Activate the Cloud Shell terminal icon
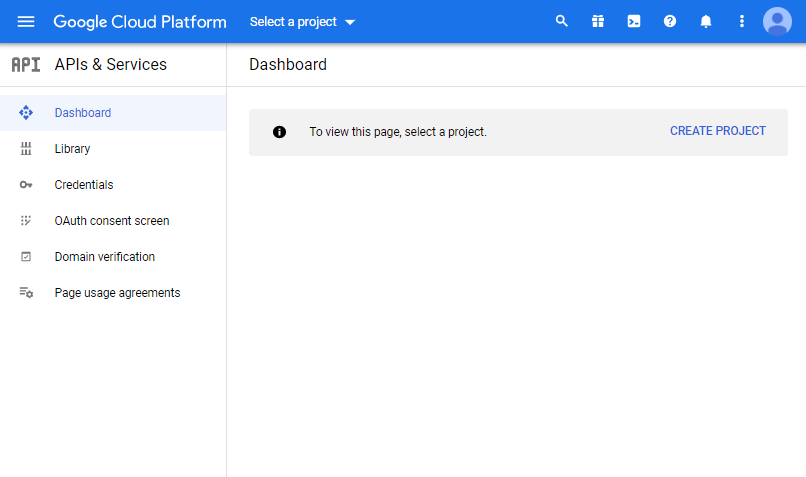The height and width of the screenshot is (477, 806). pyautogui.click(x=634, y=21)
